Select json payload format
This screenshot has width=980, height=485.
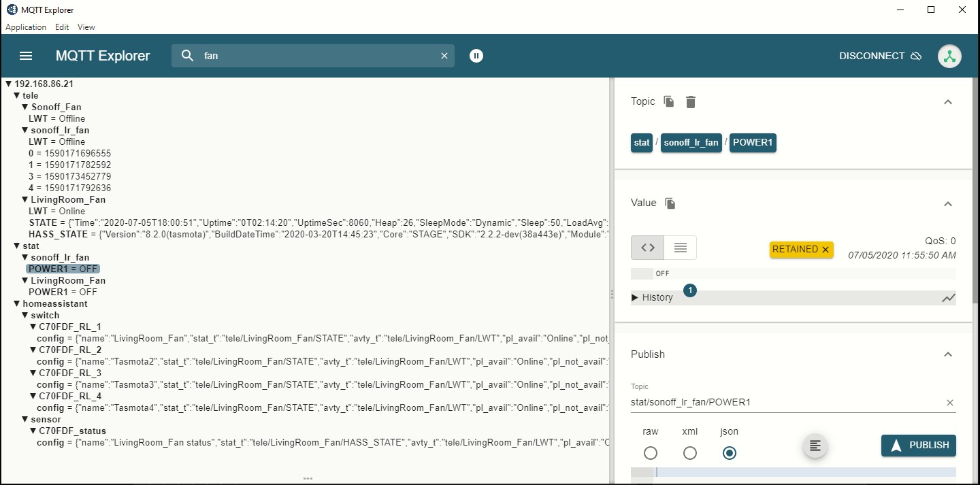click(730, 453)
